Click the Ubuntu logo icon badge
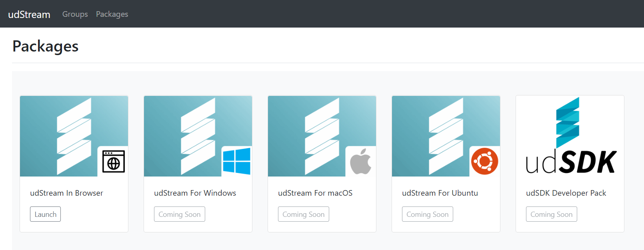This screenshot has height=250, width=644. pos(485,161)
